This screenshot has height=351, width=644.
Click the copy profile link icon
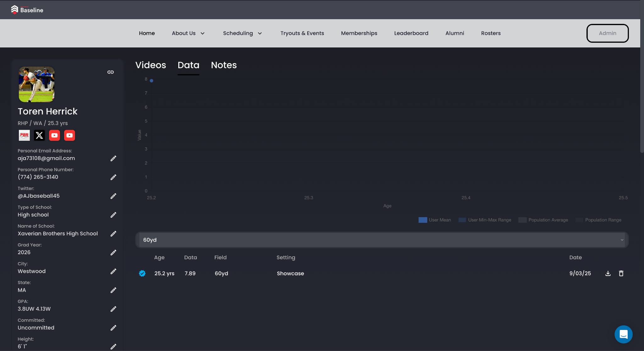(x=110, y=72)
